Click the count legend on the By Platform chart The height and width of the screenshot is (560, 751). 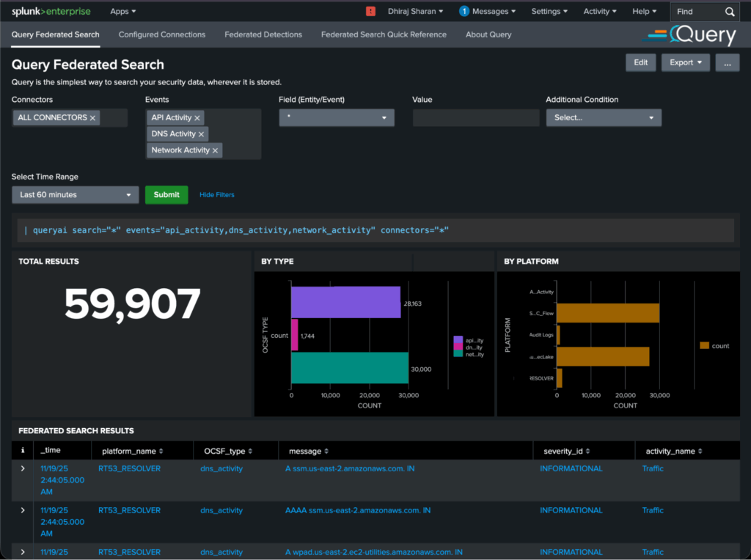713,345
